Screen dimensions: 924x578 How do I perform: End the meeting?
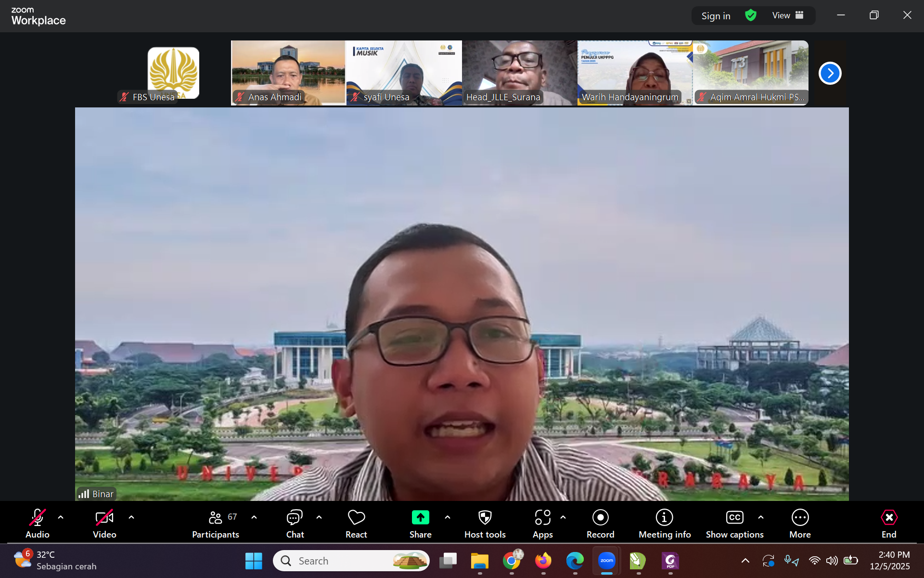click(888, 523)
